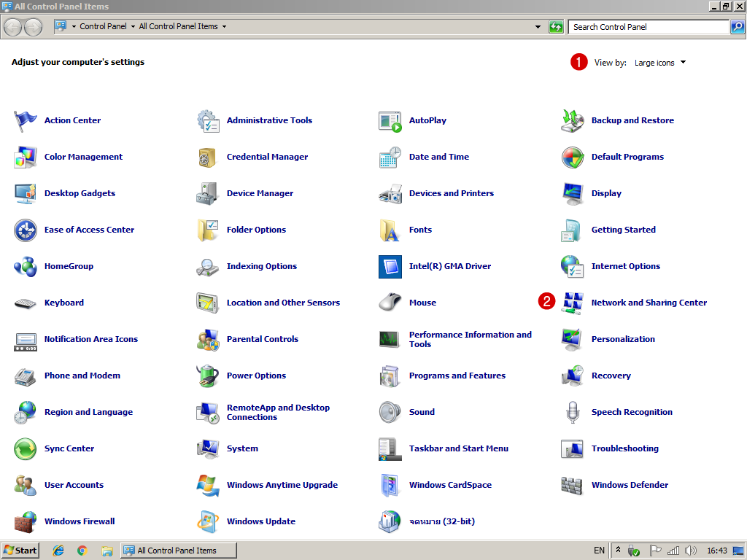Click the EN language indicator

coord(599,551)
